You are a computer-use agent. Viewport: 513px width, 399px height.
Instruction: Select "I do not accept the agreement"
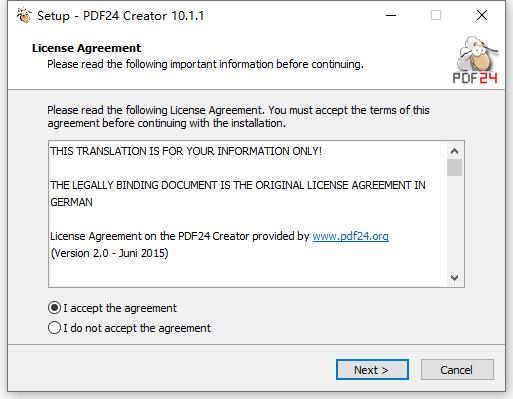54,328
